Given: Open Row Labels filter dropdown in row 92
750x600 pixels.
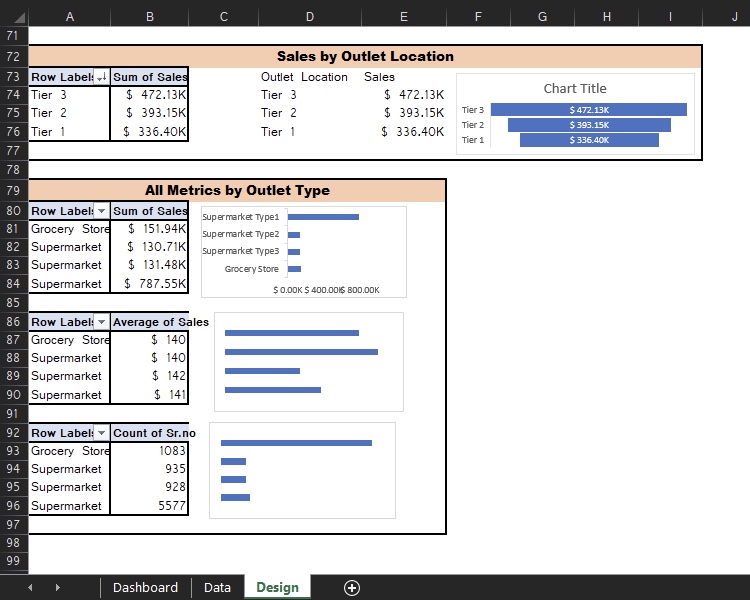Looking at the screenshot, I should 101,433.
